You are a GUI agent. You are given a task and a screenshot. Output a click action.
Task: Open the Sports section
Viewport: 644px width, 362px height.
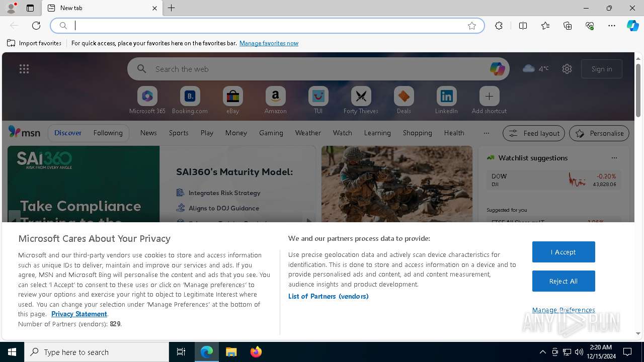tap(179, 133)
